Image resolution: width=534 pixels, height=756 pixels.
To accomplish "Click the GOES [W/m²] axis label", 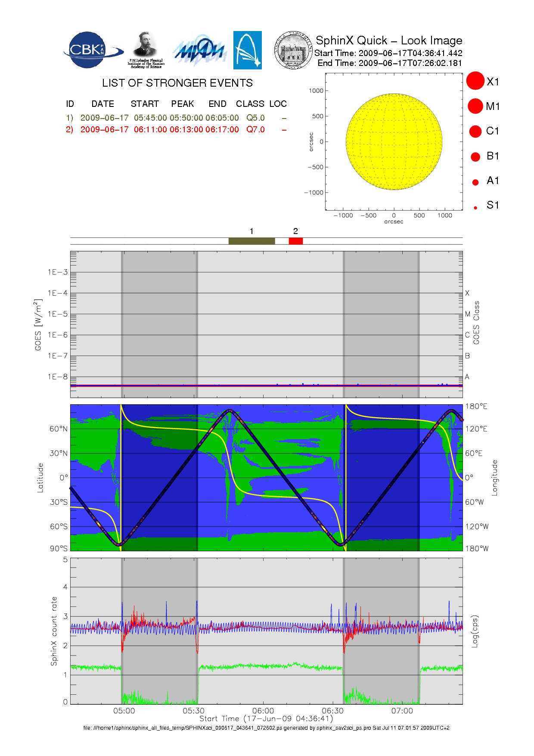I will (38, 325).
